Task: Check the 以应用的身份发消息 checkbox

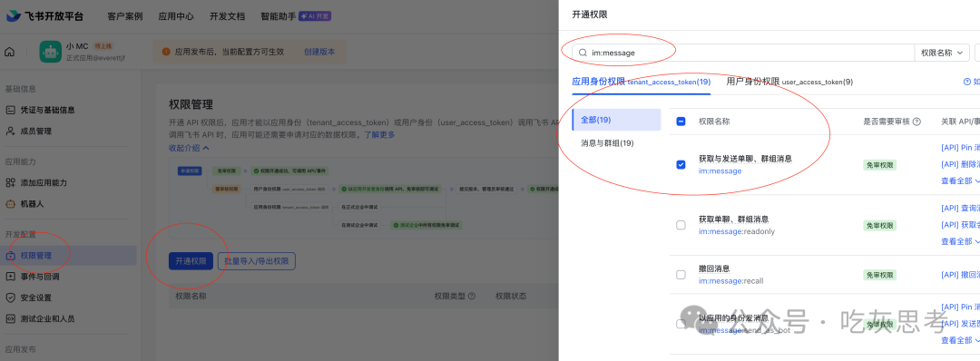Action: click(681, 324)
